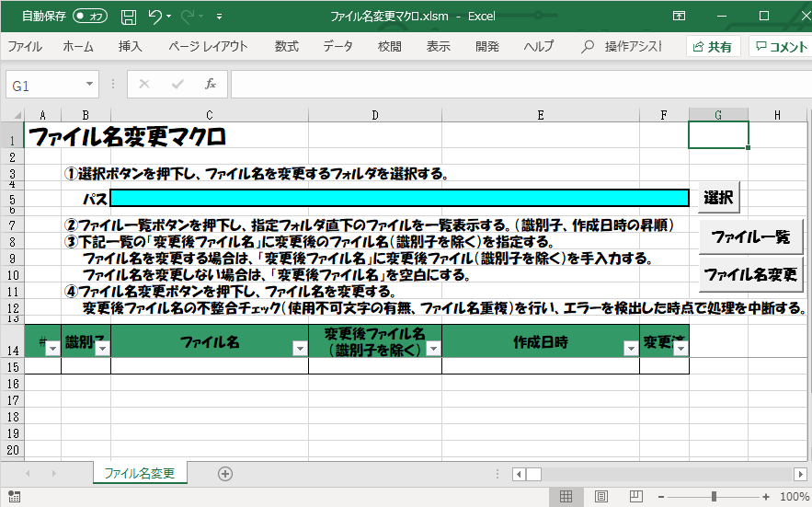Open the 作成日時 column filter dropdown
Image resolution: width=812 pixels, height=507 pixels.
point(631,349)
